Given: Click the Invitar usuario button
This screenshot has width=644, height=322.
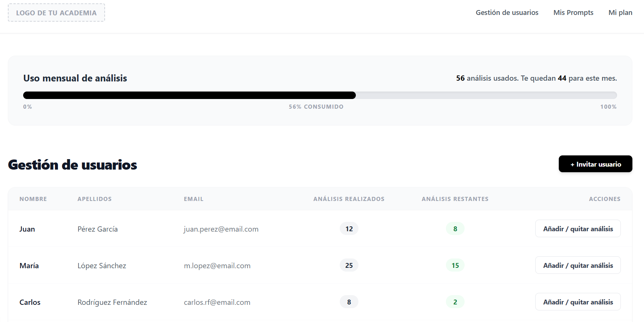Looking at the screenshot, I should 595,164.
